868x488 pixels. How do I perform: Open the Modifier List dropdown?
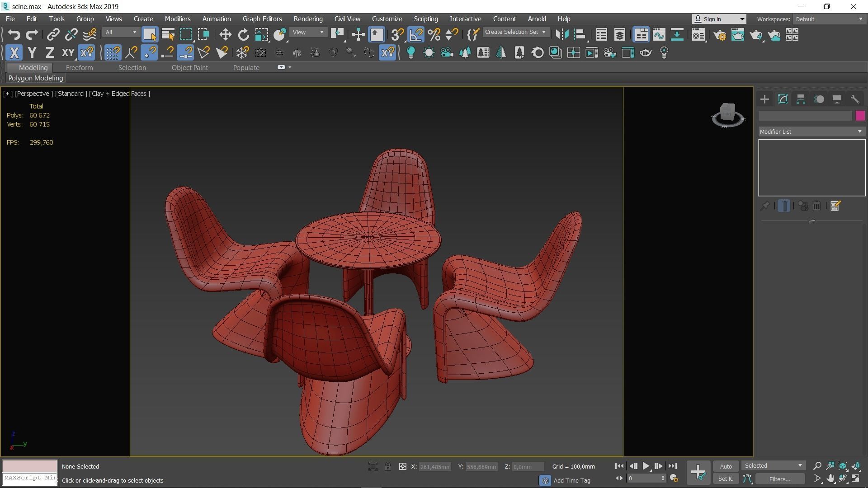pos(811,131)
